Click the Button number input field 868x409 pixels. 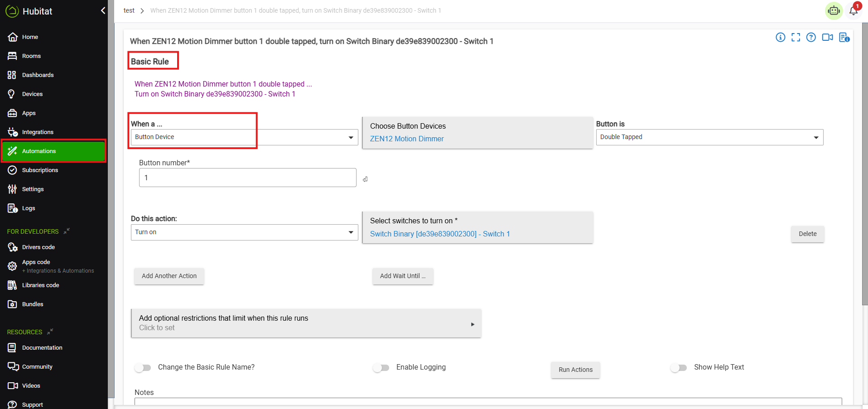click(247, 178)
